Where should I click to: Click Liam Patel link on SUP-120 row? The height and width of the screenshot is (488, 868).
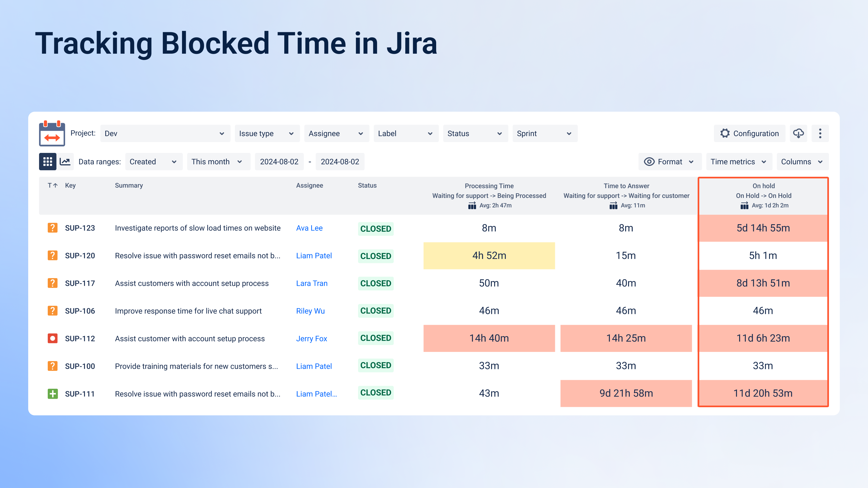tap(314, 255)
